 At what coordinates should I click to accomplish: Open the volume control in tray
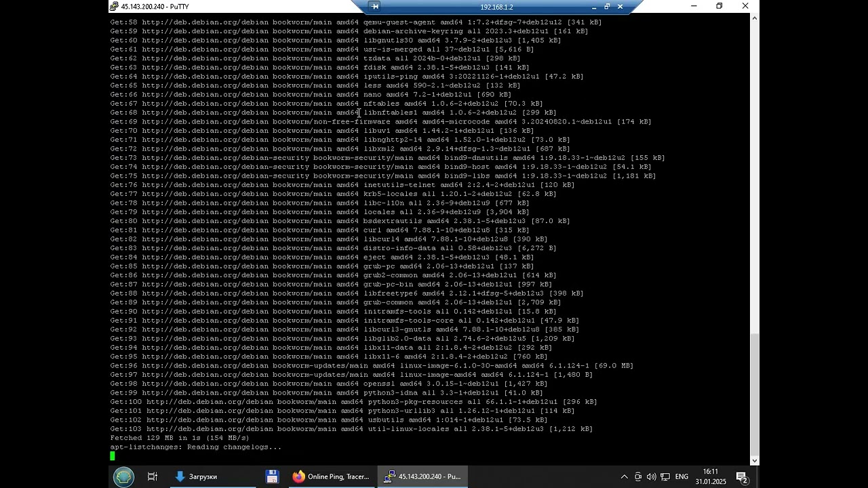click(651, 477)
